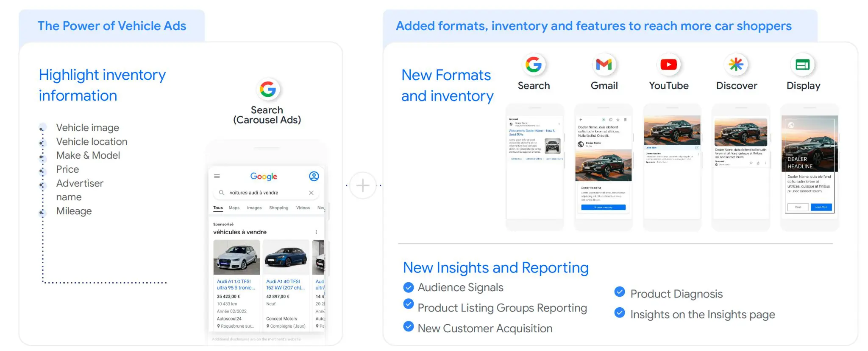Click the SUV image in the YouTube phone mockup
This screenshot has width=868, height=351.
pos(672,130)
